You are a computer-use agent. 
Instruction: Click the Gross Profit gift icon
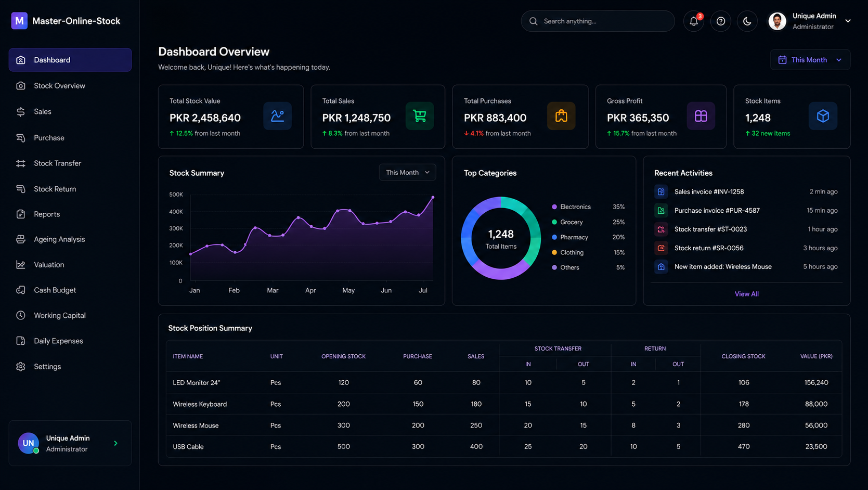[701, 115]
